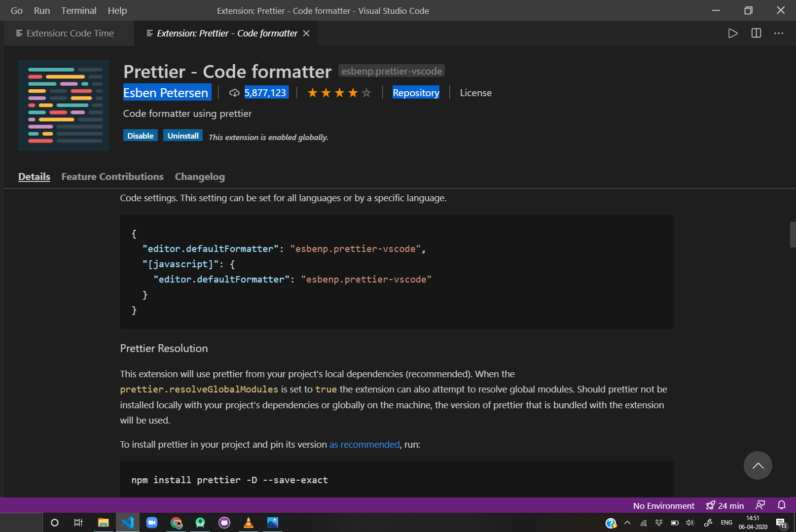The height and width of the screenshot is (532, 796).
Task: Open the Get Help tray icon
Action: pos(611,523)
